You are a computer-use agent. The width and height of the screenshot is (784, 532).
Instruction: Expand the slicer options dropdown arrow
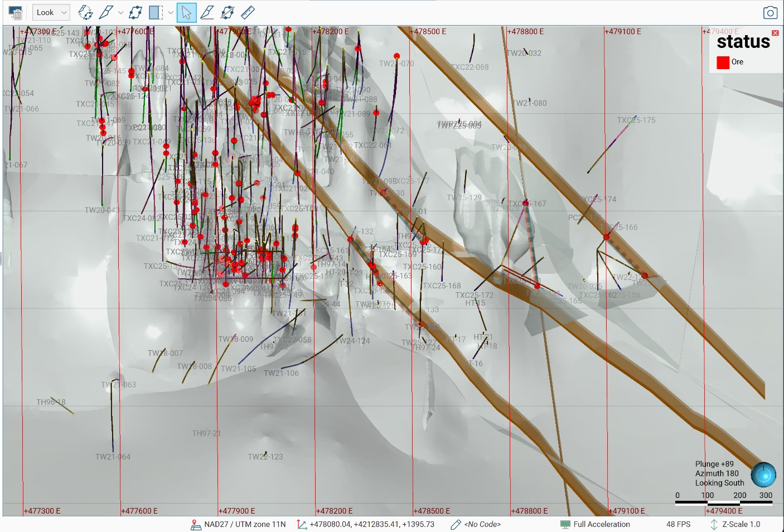pyautogui.click(x=171, y=12)
